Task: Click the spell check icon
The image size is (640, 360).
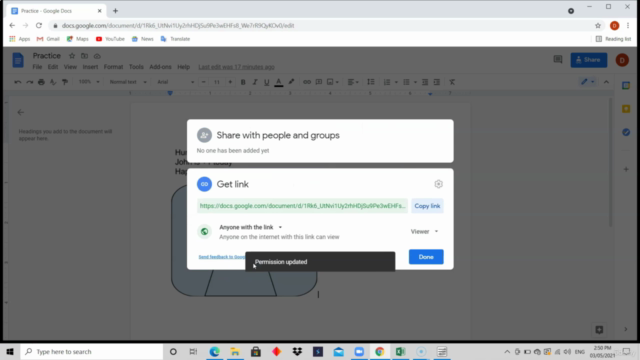Action: point(53,82)
